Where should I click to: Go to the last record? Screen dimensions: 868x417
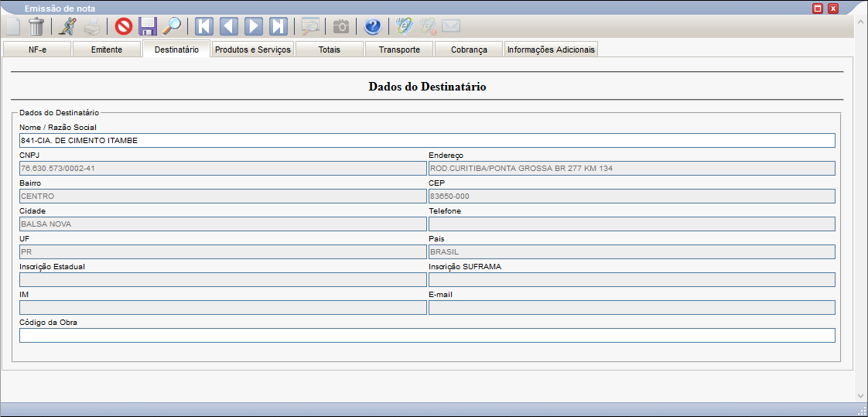[278, 26]
